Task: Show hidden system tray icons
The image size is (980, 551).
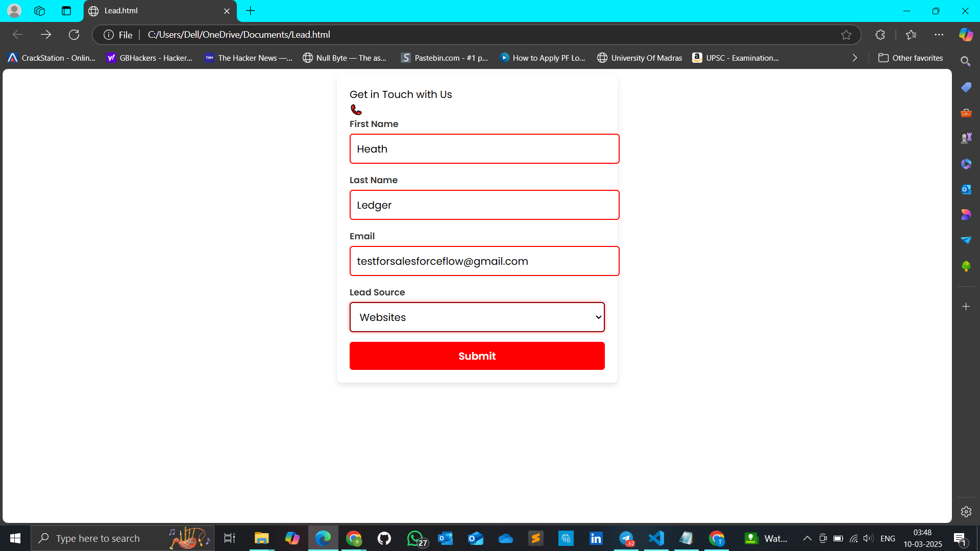Action: pyautogui.click(x=807, y=538)
